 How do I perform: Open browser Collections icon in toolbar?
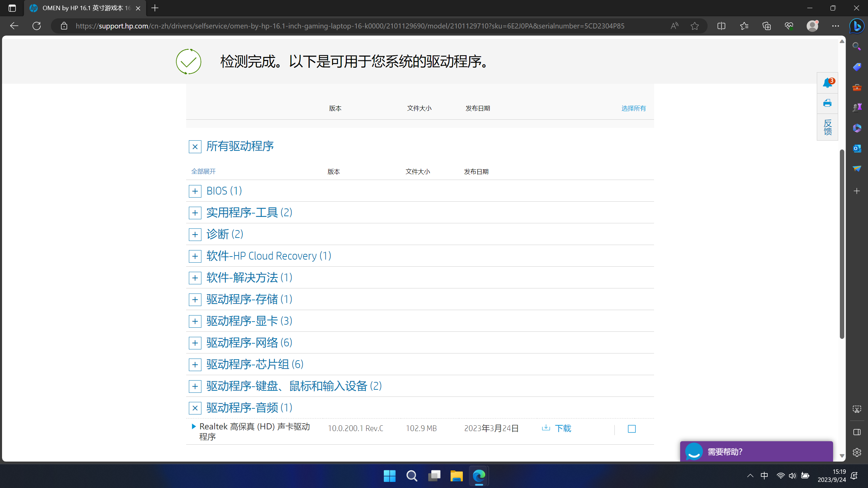click(766, 26)
